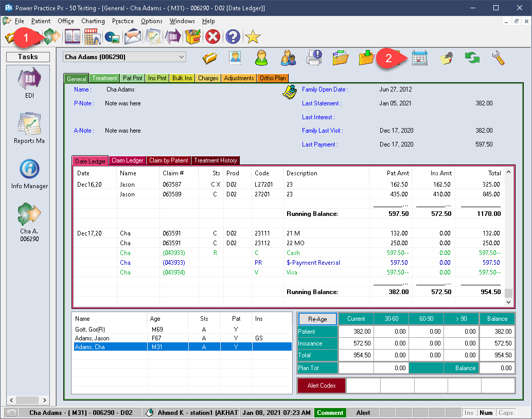Image resolution: width=532 pixels, height=419 pixels.
Task: Click the Alert status bar indicator
Action: click(363, 412)
